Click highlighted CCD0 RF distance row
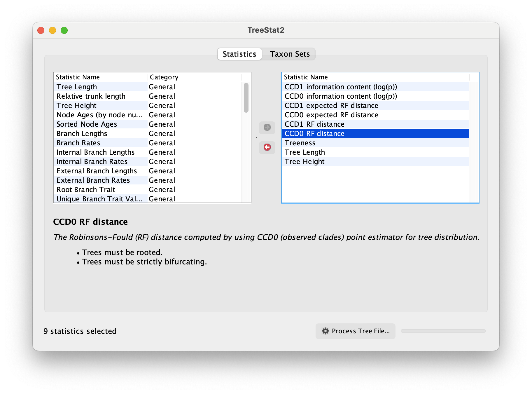The width and height of the screenshot is (532, 394). point(376,134)
